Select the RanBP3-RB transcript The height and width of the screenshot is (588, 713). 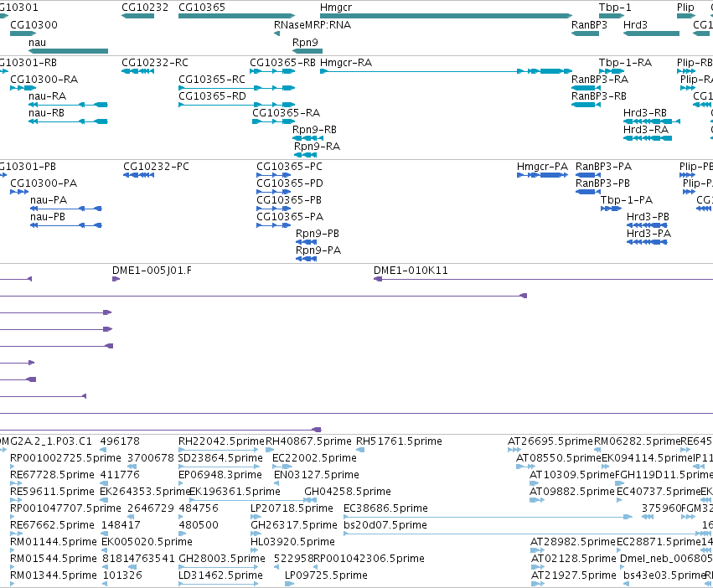point(586,105)
